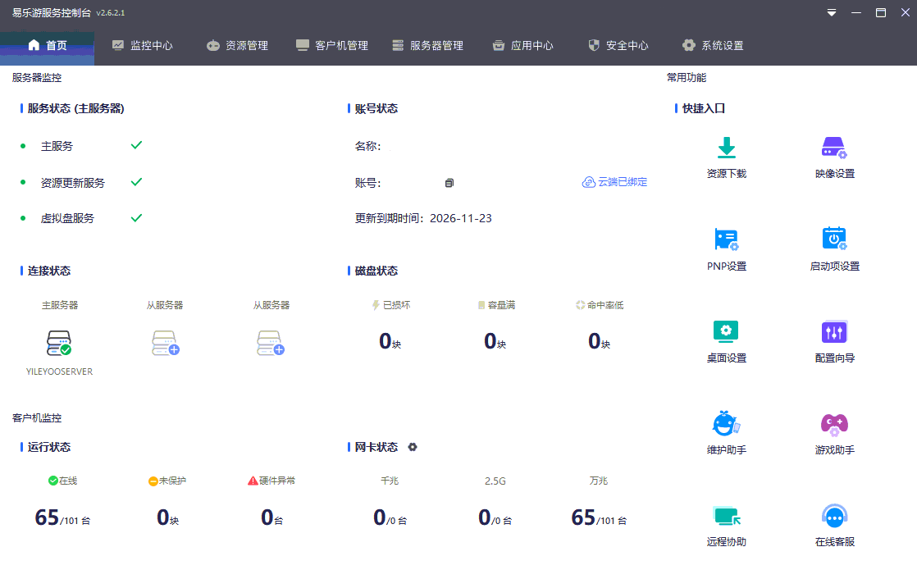Open the 资源管理 tab
The width and height of the screenshot is (917, 588).
(x=237, y=46)
